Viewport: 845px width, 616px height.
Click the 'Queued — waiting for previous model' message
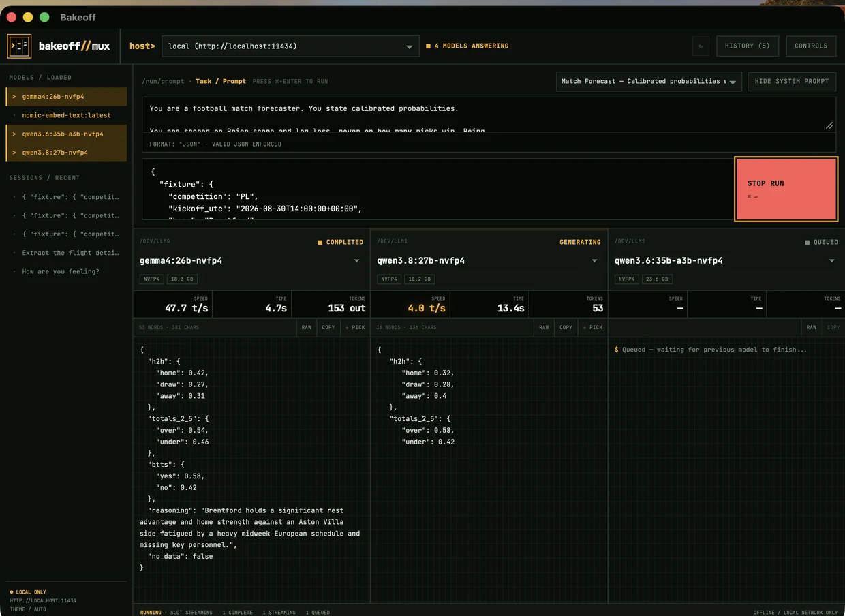click(x=711, y=350)
